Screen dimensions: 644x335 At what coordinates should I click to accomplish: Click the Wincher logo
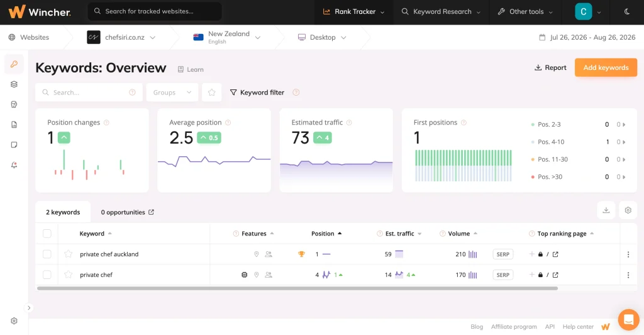coord(40,11)
